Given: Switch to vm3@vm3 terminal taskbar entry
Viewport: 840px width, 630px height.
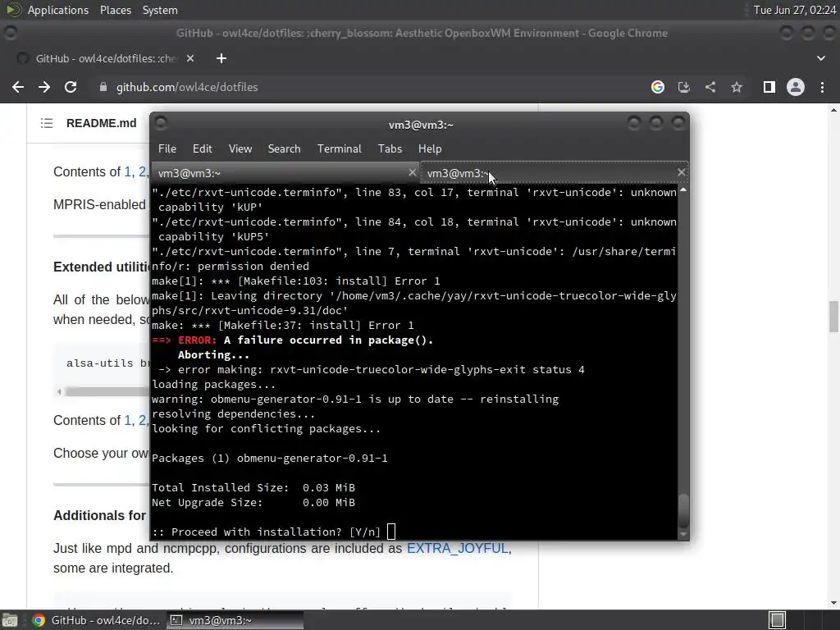Looking at the screenshot, I should [235, 620].
